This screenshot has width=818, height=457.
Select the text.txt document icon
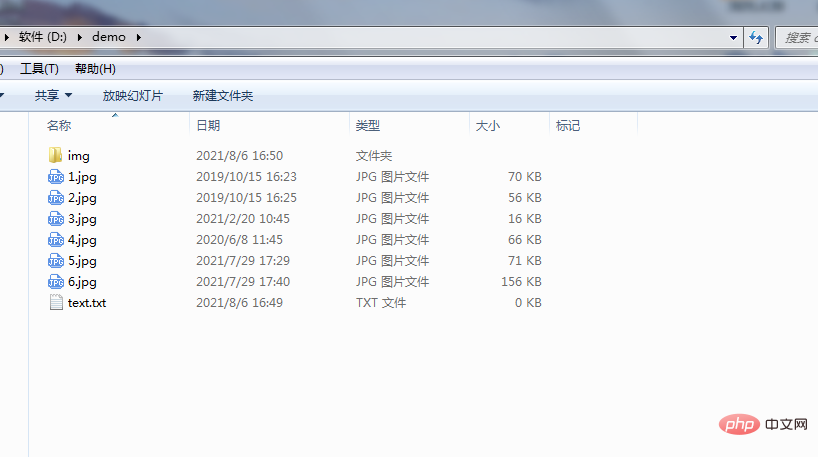click(56, 303)
